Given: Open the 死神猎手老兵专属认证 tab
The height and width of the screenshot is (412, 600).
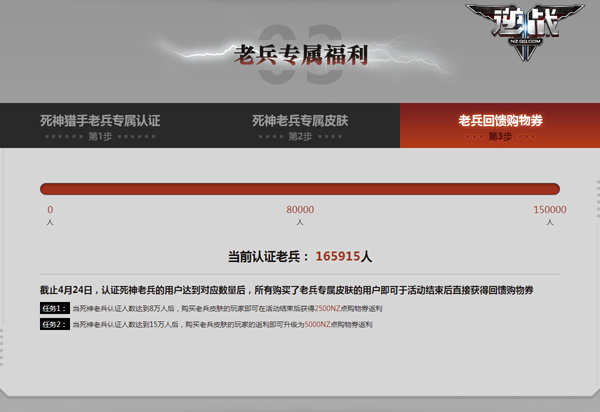Looking at the screenshot, I should pos(100,120).
